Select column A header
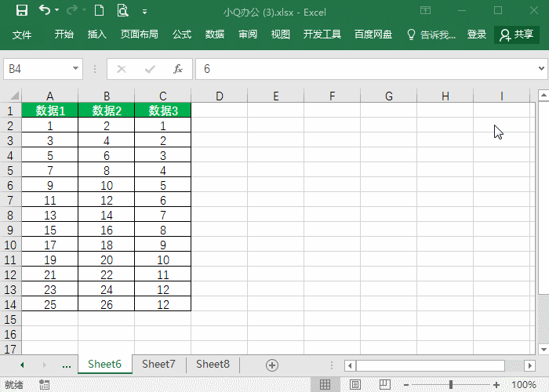 [49, 96]
